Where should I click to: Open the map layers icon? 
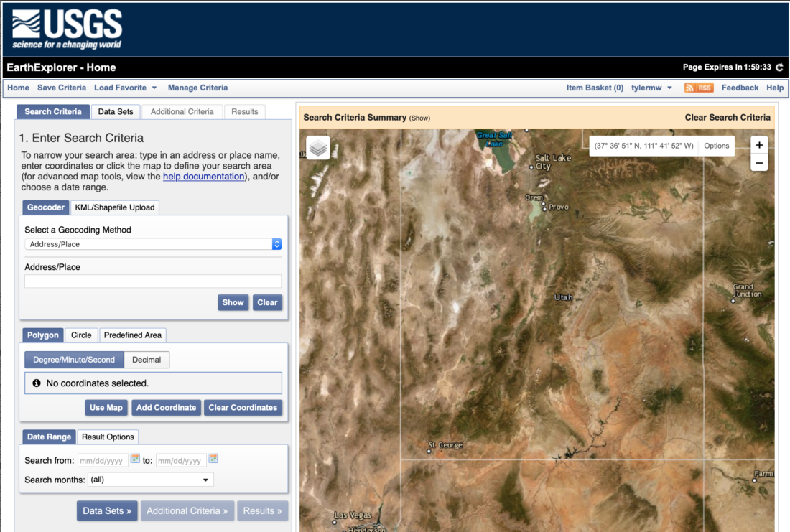click(318, 148)
